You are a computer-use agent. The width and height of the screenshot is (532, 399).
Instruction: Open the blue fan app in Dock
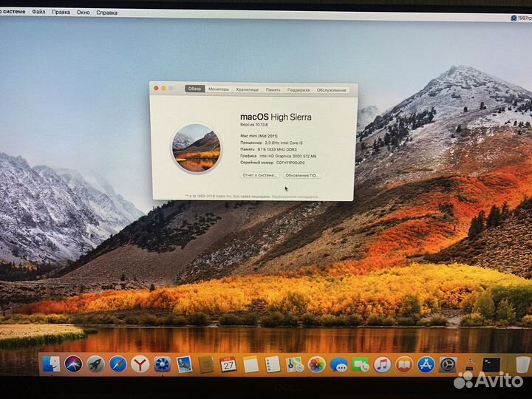click(162, 365)
